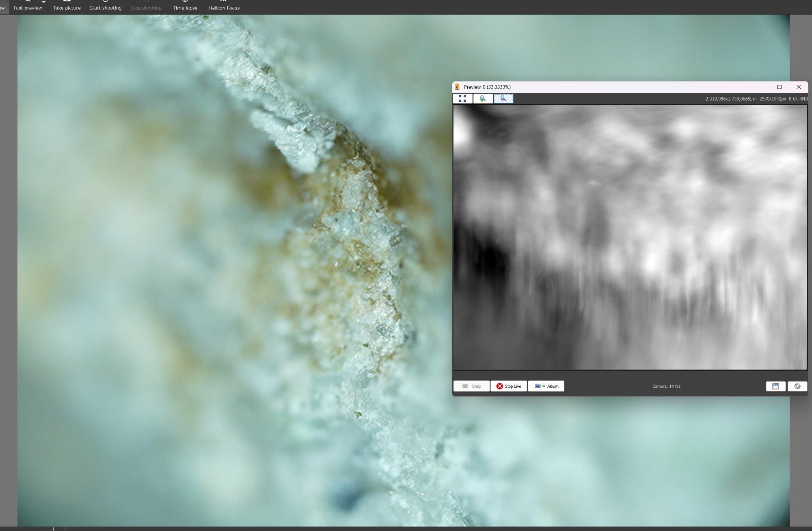Maximize the Preview-0 window
The width and height of the screenshot is (812, 531).
779,87
